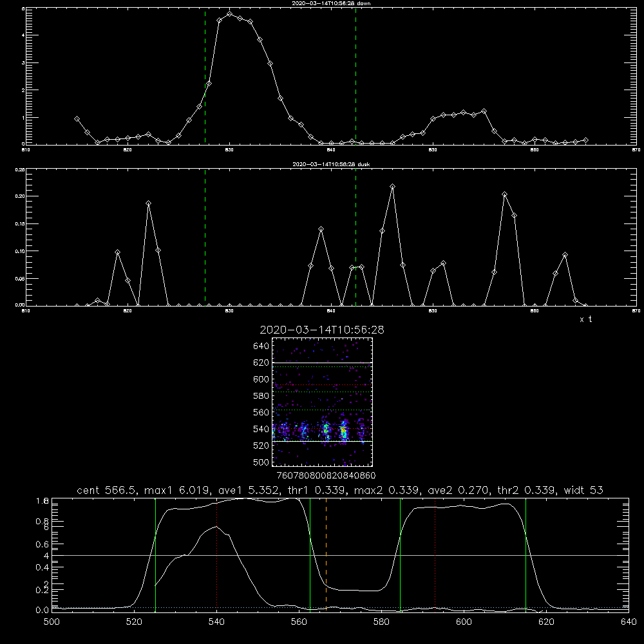Select the spectrogram x-axis numbers '760780800820840860'

click(326, 476)
